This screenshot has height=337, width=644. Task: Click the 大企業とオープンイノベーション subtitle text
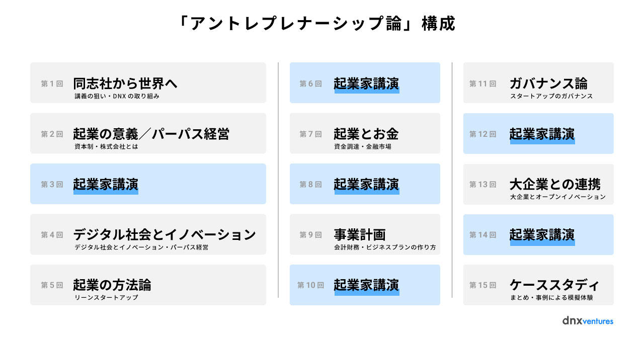(557, 197)
